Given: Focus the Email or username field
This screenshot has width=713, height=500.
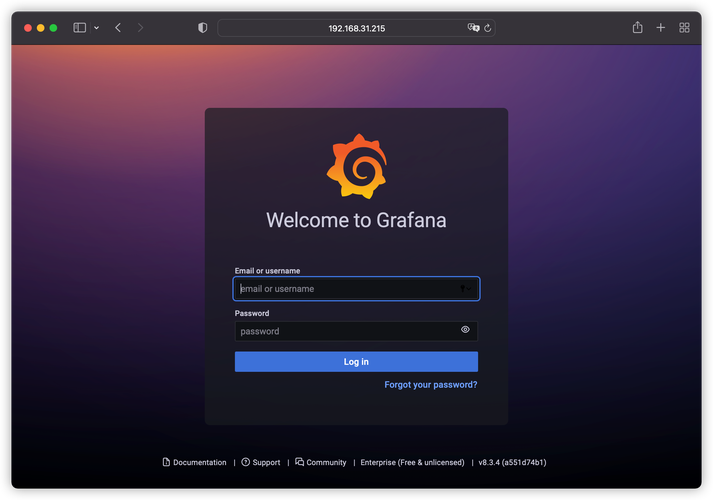Looking at the screenshot, I should (345, 289).
